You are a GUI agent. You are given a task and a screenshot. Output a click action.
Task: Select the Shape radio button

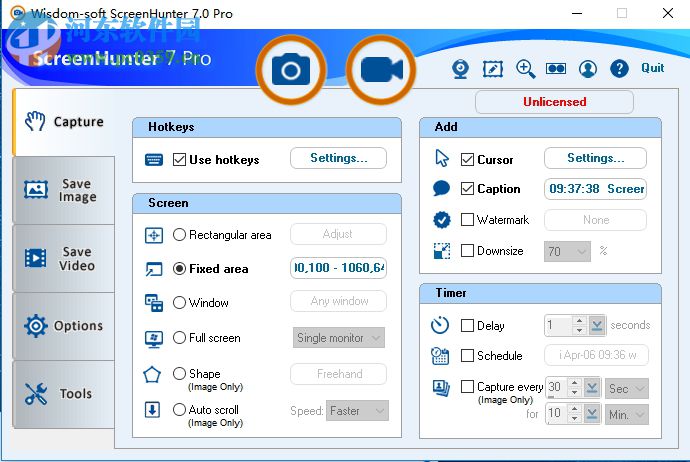[179, 374]
